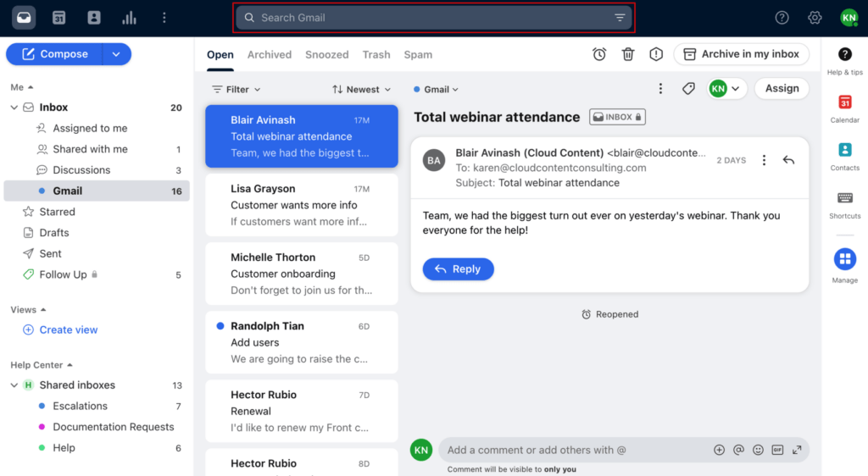Click the INBOX tag badge

coord(617,117)
